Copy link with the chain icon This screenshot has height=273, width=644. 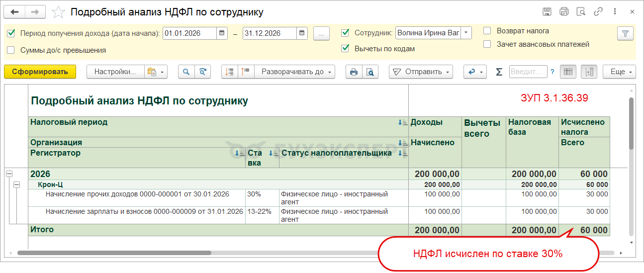(598, 12)
